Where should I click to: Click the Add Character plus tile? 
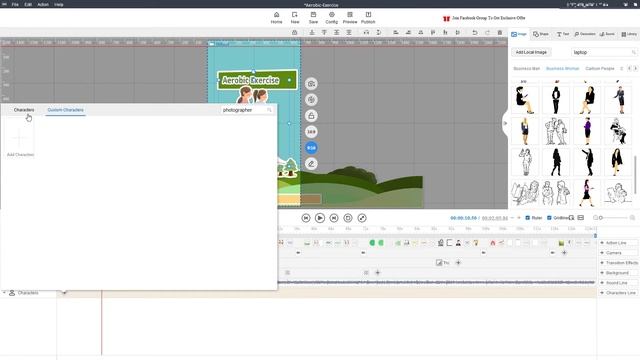pos(20,138)
